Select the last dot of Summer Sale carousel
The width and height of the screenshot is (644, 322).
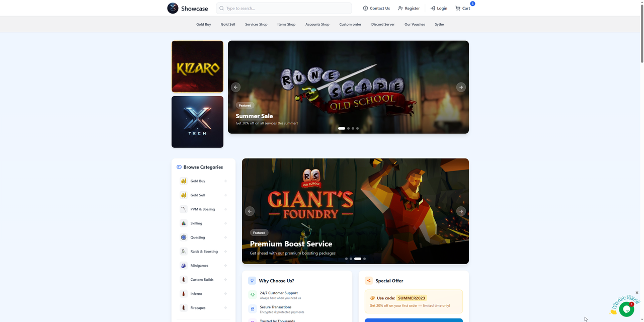(357, 128)
